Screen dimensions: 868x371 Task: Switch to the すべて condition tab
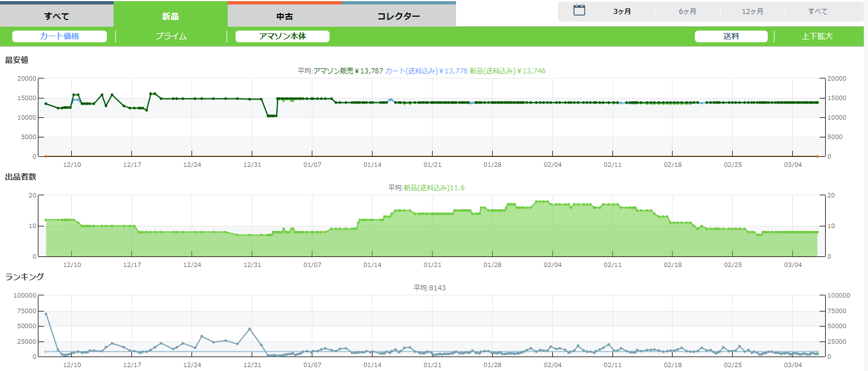coord(57,16)
